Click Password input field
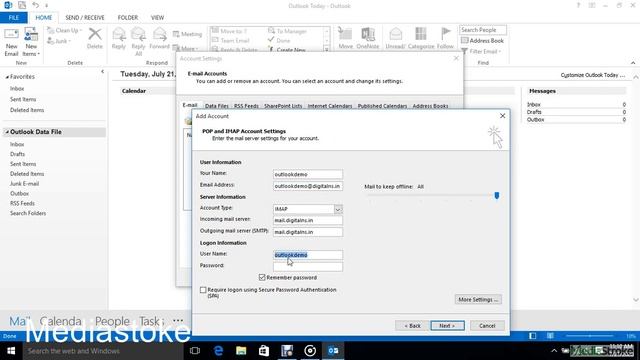The image size is (640, 360). pyautogui.click(x=308, y=267)
